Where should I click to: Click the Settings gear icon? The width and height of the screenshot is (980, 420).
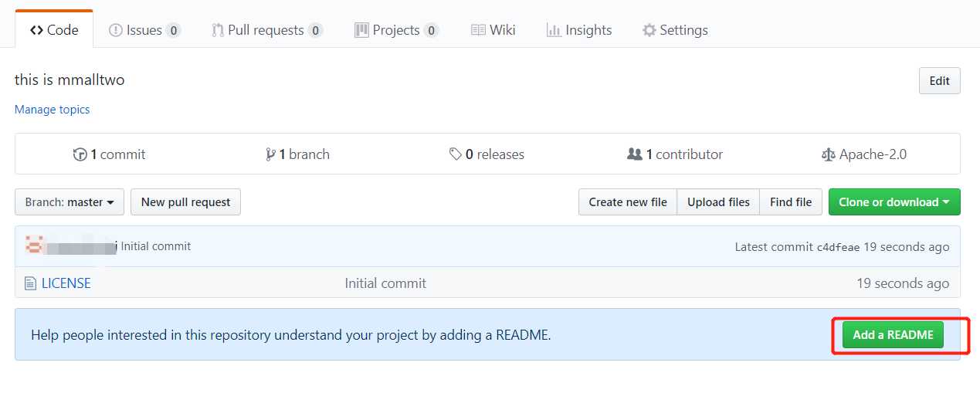(649, 30)
